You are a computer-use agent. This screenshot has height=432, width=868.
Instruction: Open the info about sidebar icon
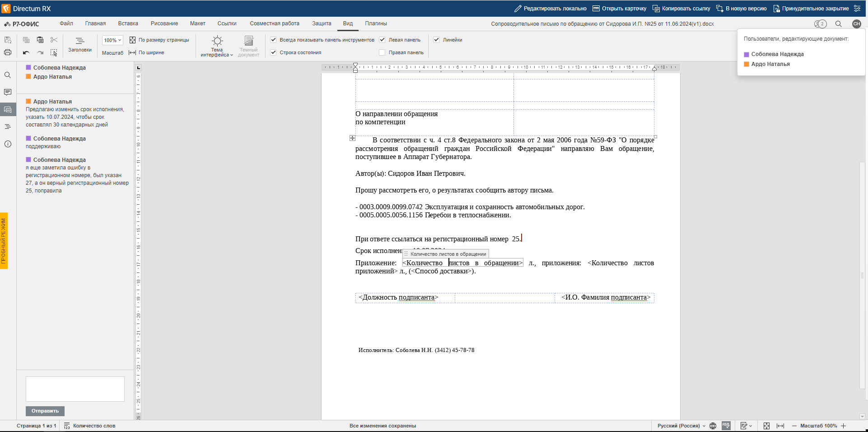point(8,144)
